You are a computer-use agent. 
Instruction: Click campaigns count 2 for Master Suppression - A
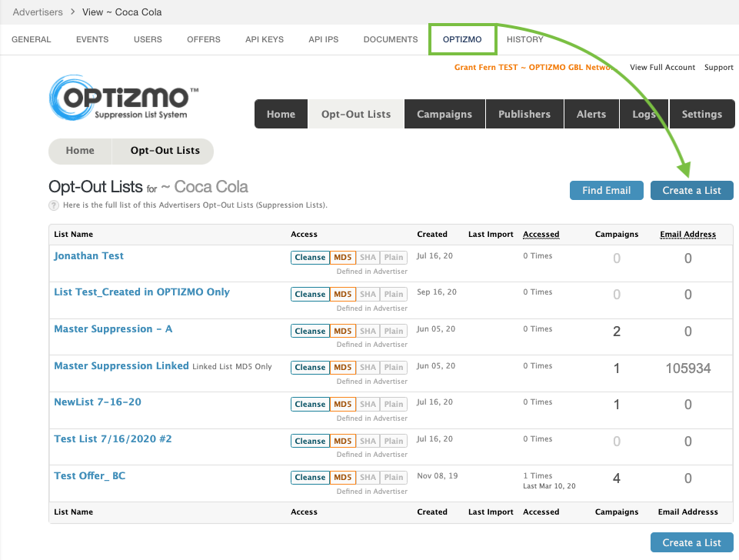click(617, 332)
